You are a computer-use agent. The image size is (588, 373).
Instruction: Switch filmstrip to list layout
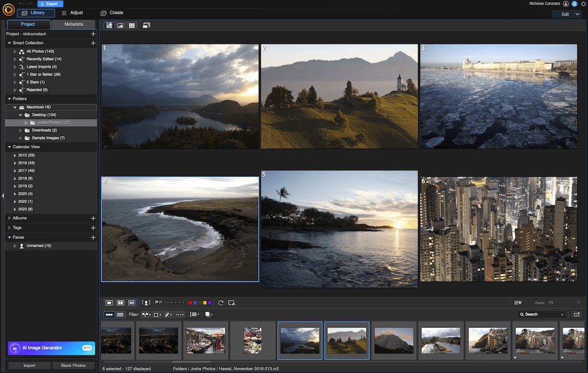[x=121, y=314]
